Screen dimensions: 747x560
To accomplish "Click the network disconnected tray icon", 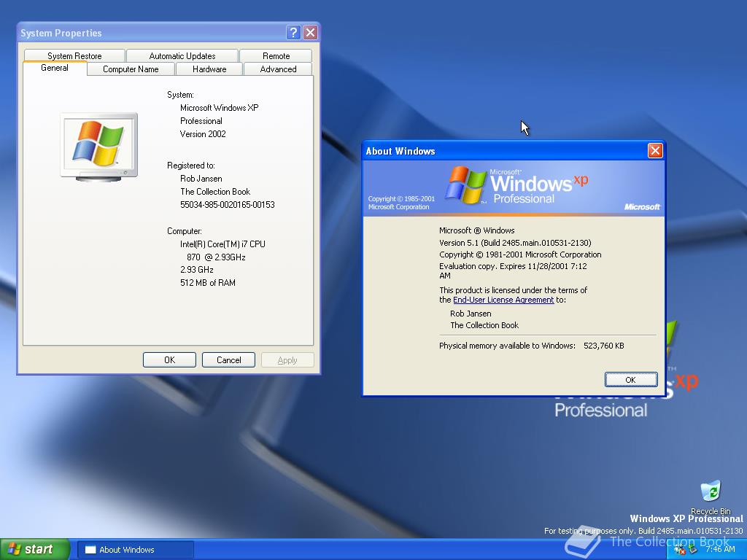I will (680, 550).
